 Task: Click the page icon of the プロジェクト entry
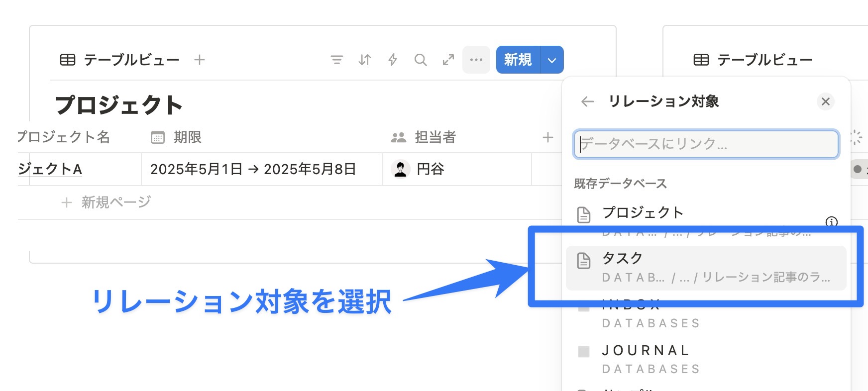point(584,215)
